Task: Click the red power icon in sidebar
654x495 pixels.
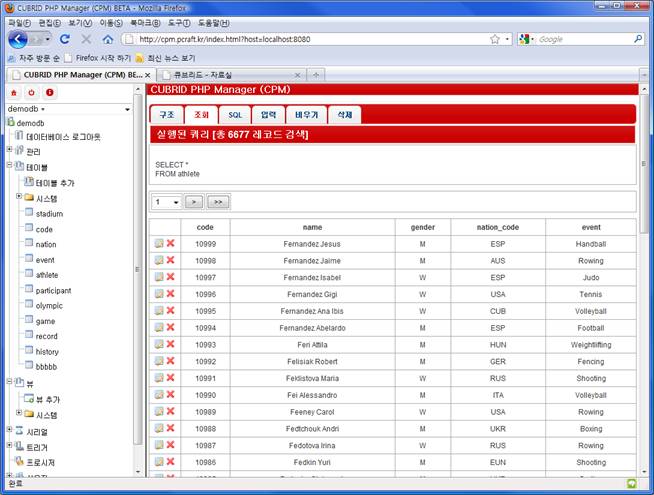Action: (31, 93)
